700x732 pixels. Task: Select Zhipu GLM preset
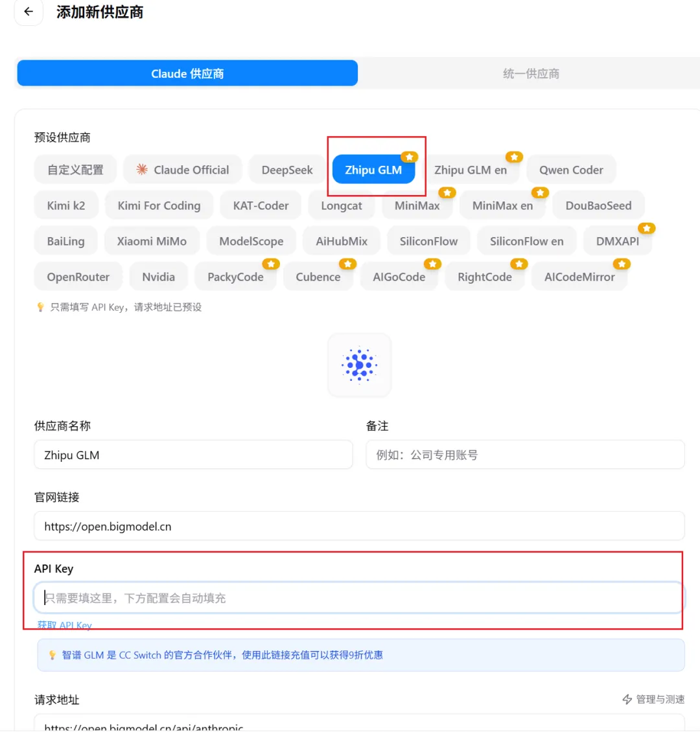point(373,170)
